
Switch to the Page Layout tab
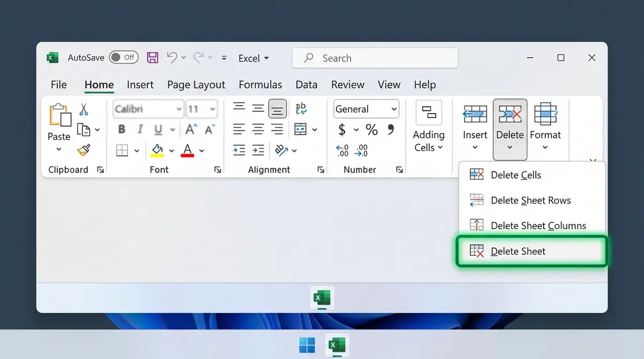tap(196, 85)
